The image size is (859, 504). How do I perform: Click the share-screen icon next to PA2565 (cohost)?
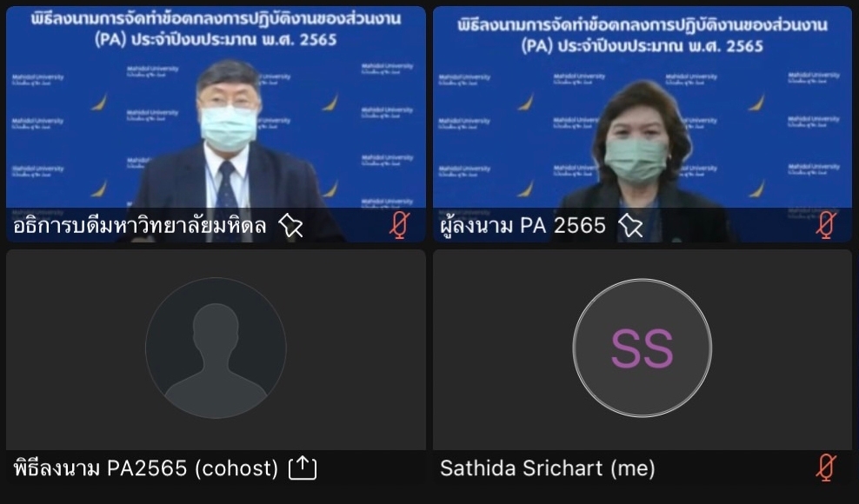(x=303, y=468)
